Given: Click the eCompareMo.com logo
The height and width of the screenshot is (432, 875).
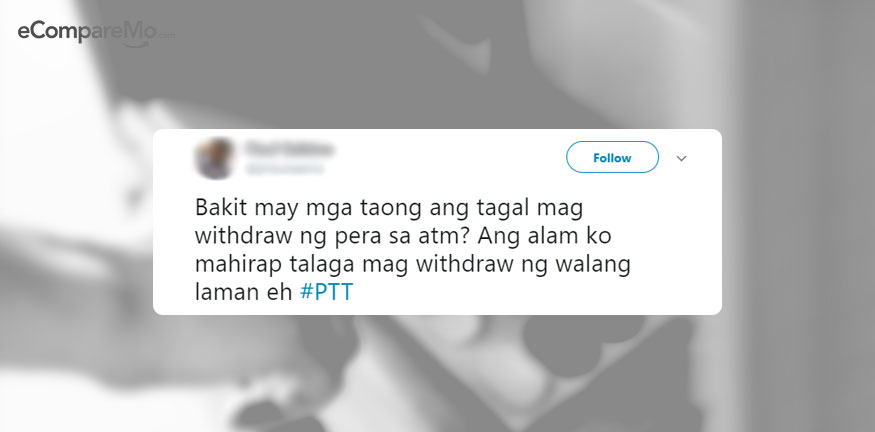Looking at the screenshot, I should pyautogui.click(x=95, y=33).
